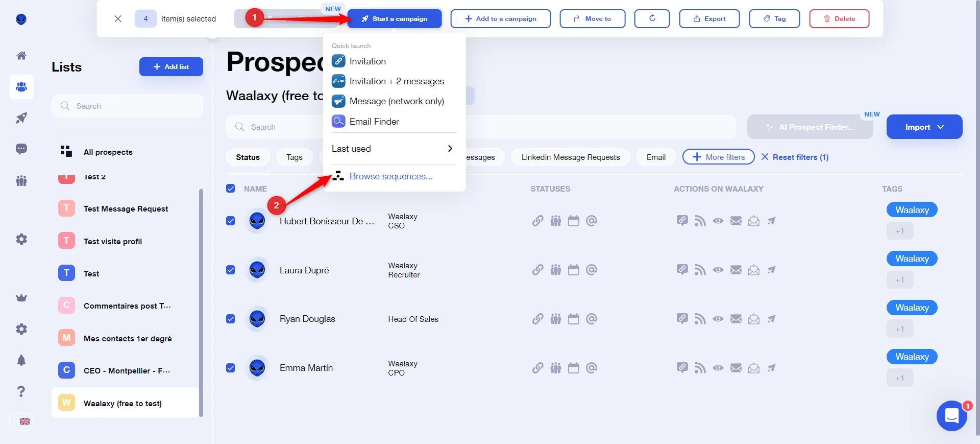The image size is (980, 444).
Task: Choose Invitation quick launch
Action: point(393,61)
